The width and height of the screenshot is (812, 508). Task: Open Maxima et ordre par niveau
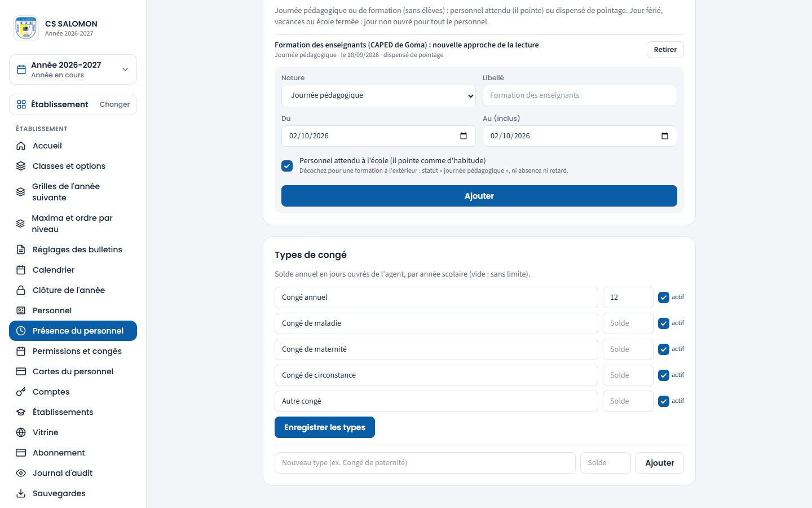73,224
